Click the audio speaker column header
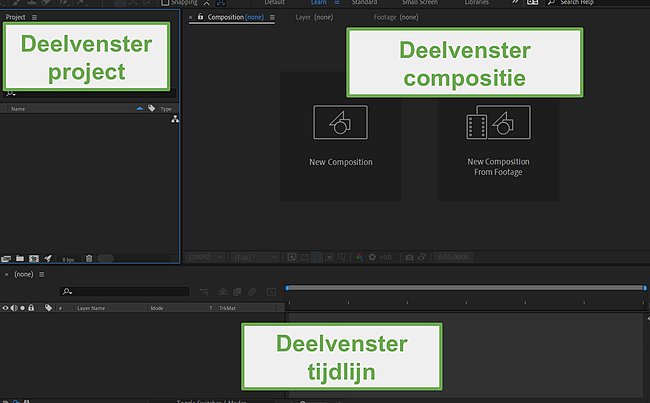650x403 pixels. (14, 308)
